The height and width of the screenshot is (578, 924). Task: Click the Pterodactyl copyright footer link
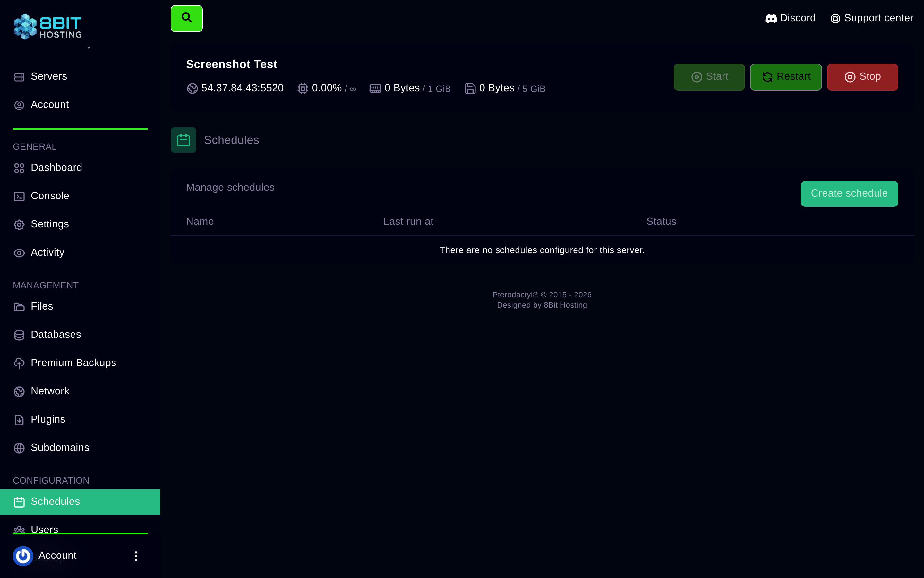[542, 295]
